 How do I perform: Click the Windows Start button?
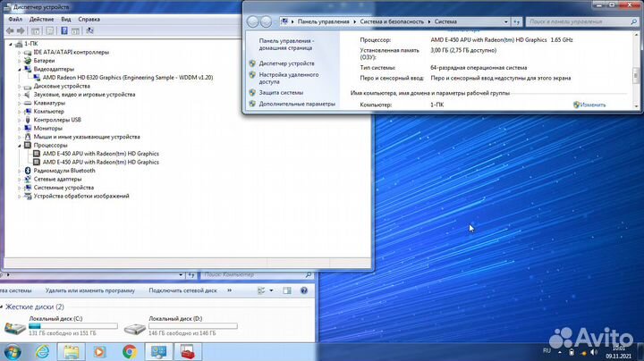(13, 351)
